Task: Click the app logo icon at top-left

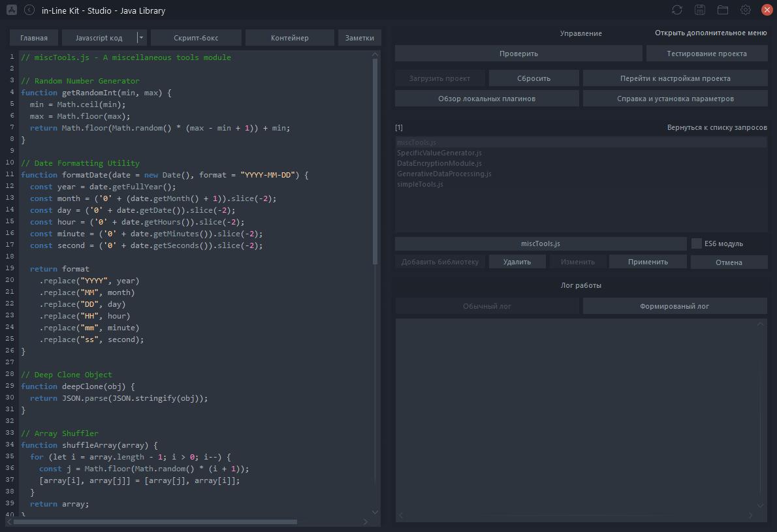Action: 11,10
